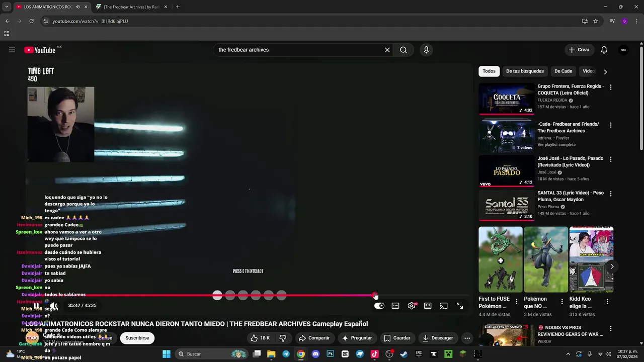Open the notifications bell
This screenshot has width=644, height=362.
click(x=604, y=50)
